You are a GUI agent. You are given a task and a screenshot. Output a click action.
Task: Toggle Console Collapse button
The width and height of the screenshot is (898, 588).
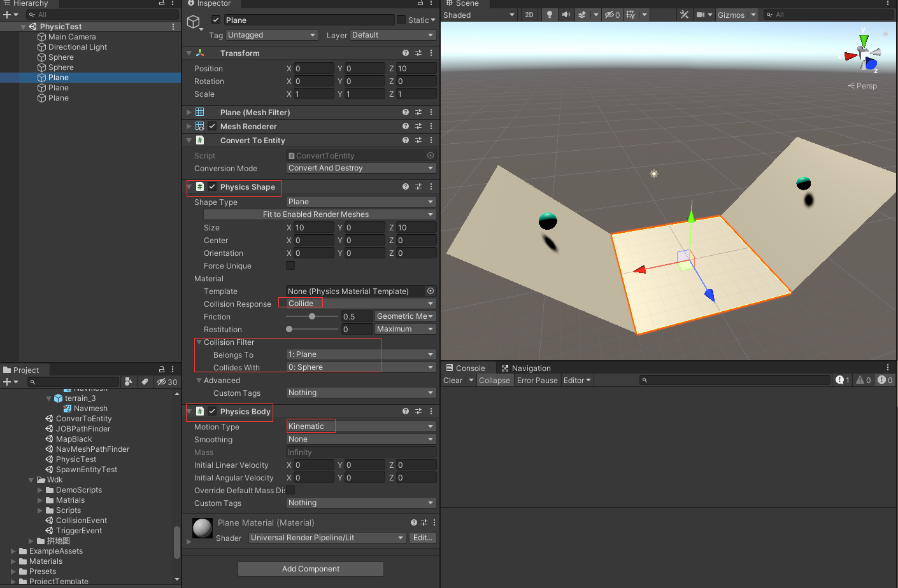[x=494, y=381]
